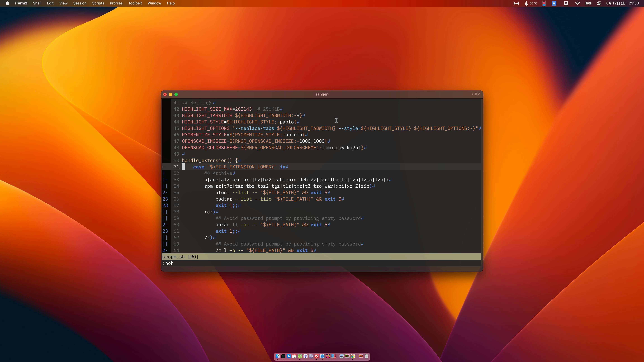Click the 52°C temperature monitor readout
The width and height of the screenshot is (644, 362).
coord(531,3)
